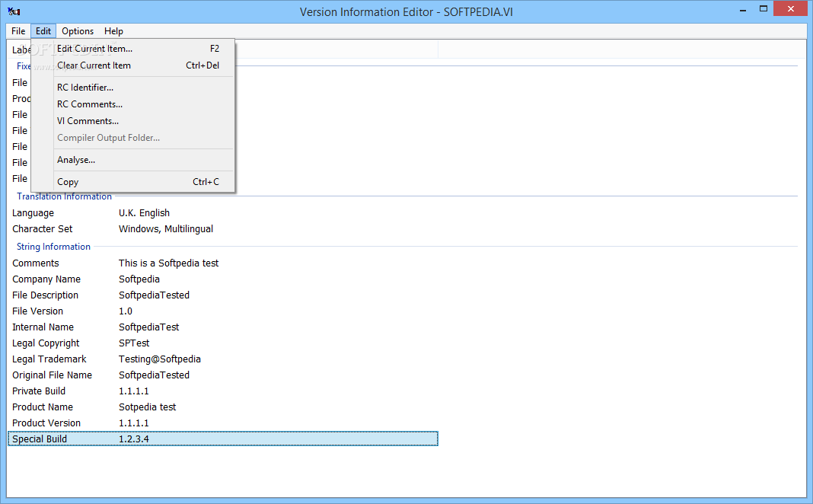
Task: Maximize the Version Information Editor window
Action: pos(764,9)
